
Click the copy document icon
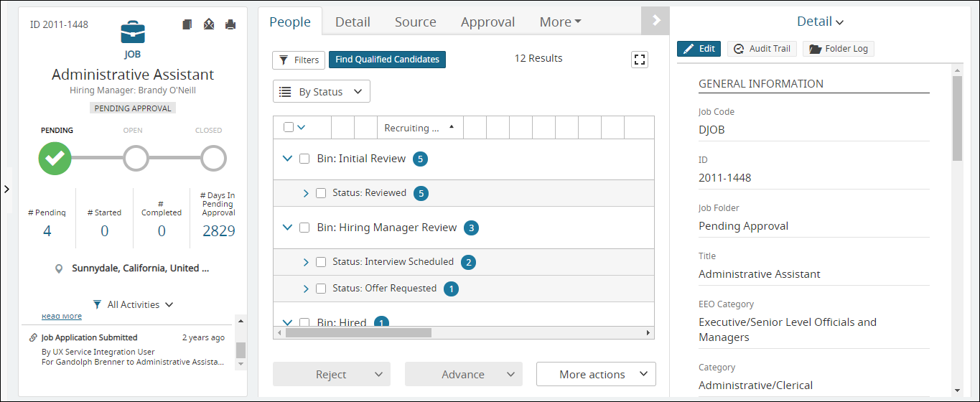point(187,25)
